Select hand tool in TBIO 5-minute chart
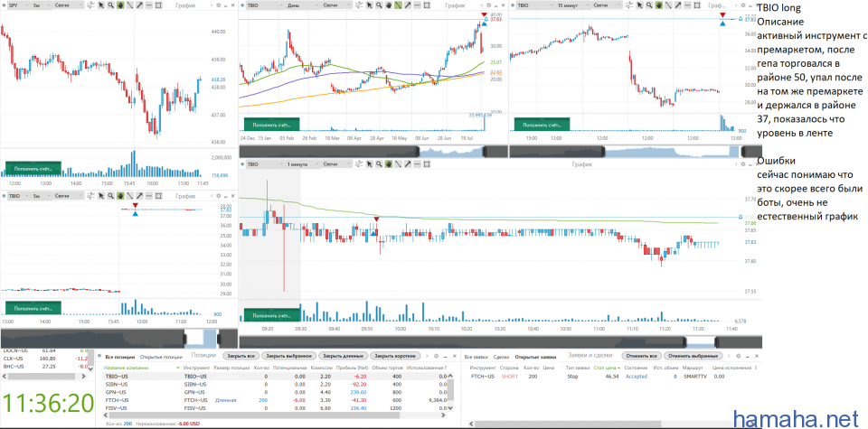This screenshot has height=429, width=868. coord(120,196)
